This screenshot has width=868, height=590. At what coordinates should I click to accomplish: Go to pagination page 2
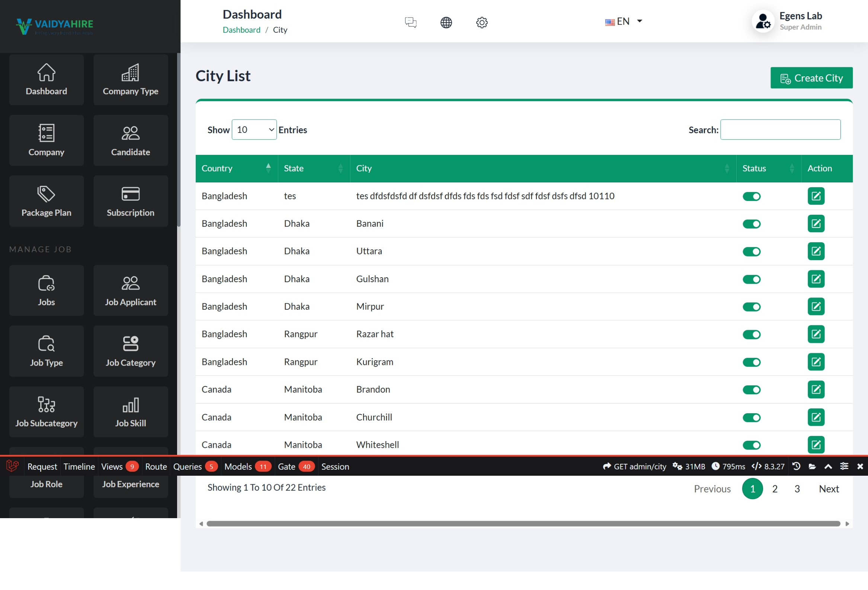coord(775,489)
